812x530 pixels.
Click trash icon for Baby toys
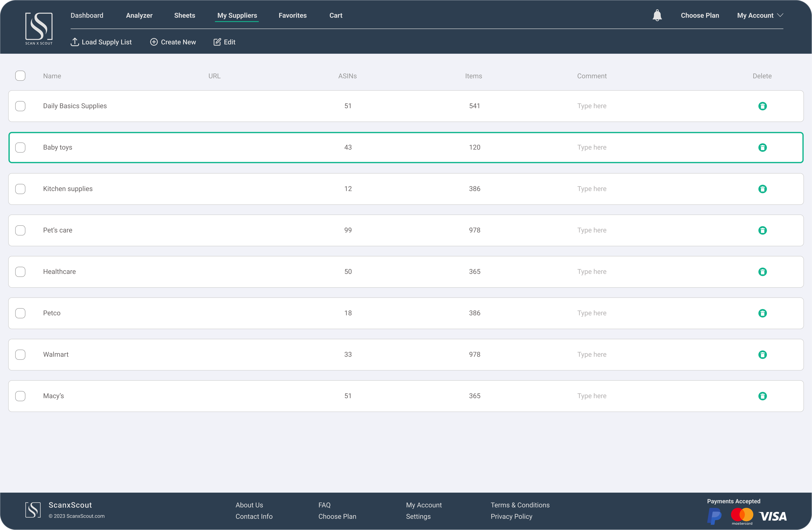[763, 148]
